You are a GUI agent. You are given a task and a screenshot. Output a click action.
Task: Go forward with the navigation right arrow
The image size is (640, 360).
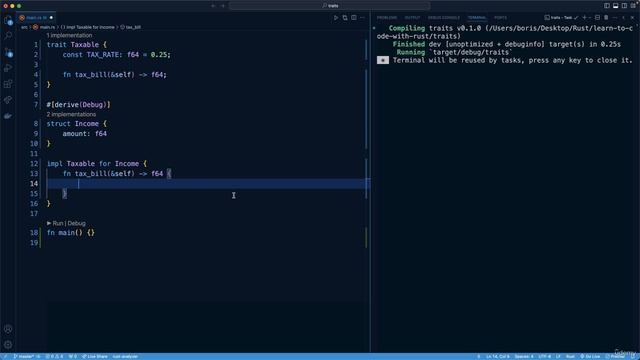[223, 6]
